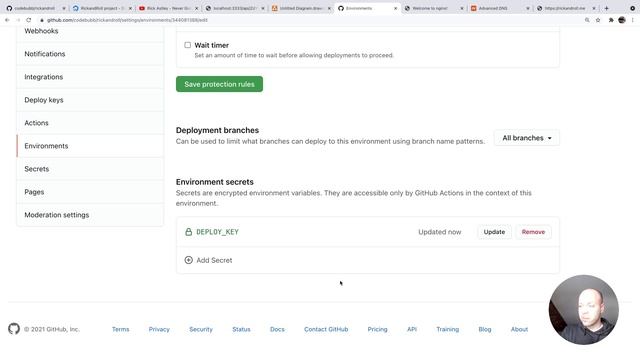Click the Add Secret label
Image resolution: width=640 pixels, height=360 pixels.
click(214, 260)
